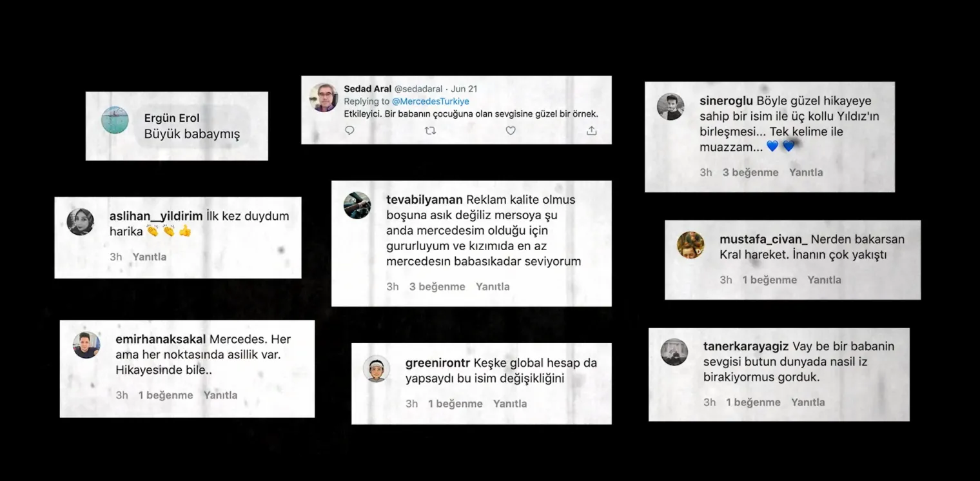Viewport: 980px width, 481px height.
Task: View 3 beğenme on sineroglu's comment
Action: click(750, 172)
